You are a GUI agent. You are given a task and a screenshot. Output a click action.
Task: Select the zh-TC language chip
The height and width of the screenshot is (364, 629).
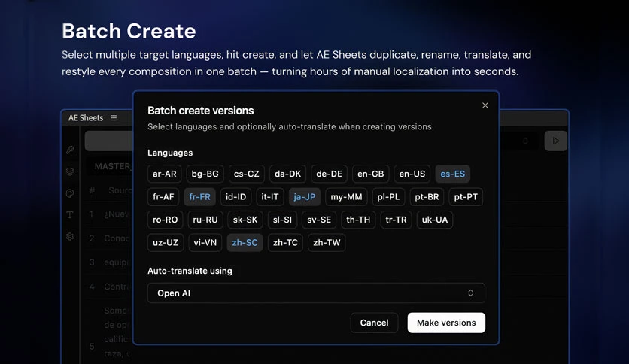click(285, 242)
